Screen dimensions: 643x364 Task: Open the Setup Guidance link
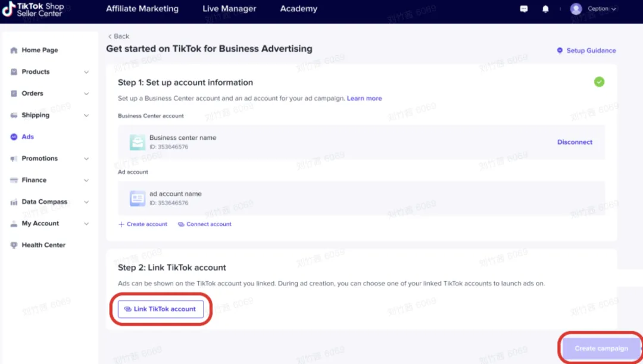tap(586, 51)
